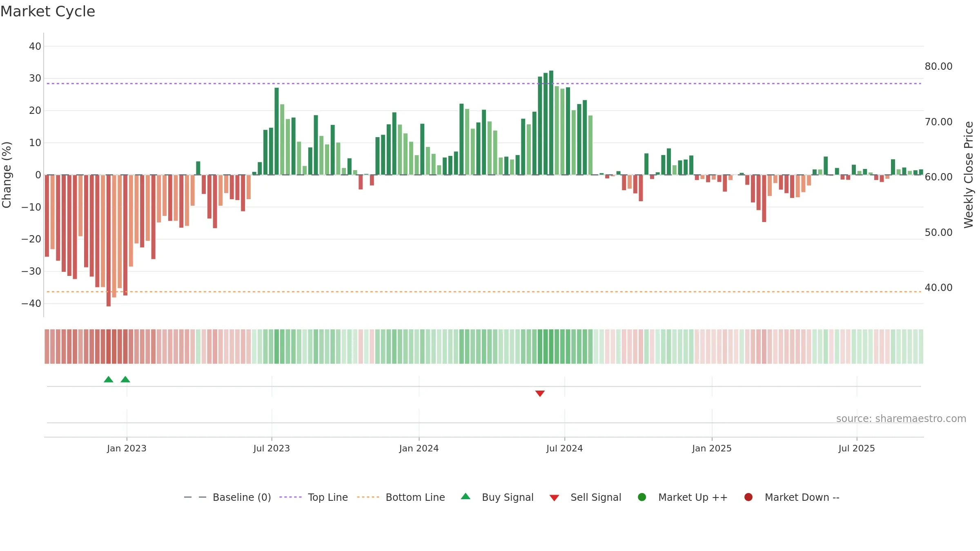
Task: Click the green Buy Signal triangle in the legend
Action: tap(465, 496)
